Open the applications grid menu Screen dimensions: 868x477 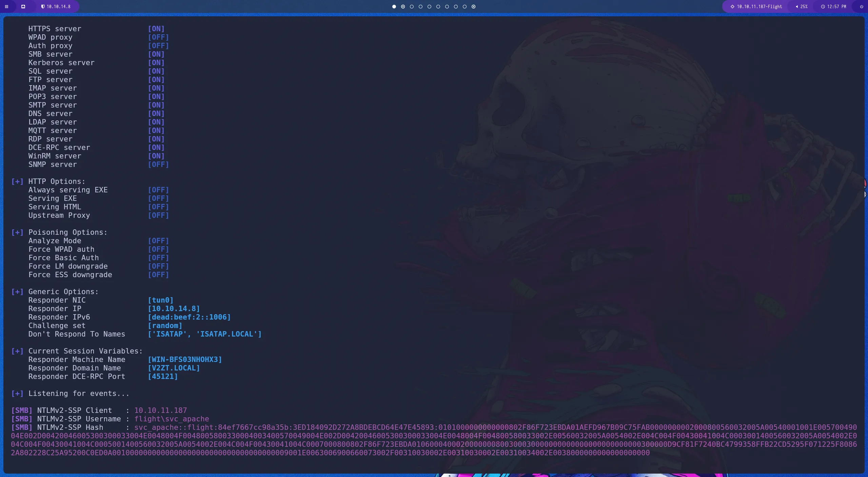(x=7, y=6)
